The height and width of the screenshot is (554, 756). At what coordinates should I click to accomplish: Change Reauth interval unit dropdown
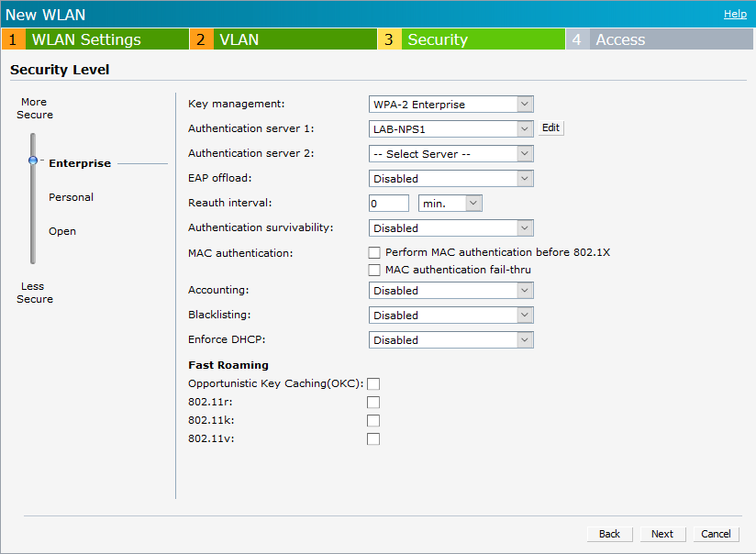coord(450,204)
